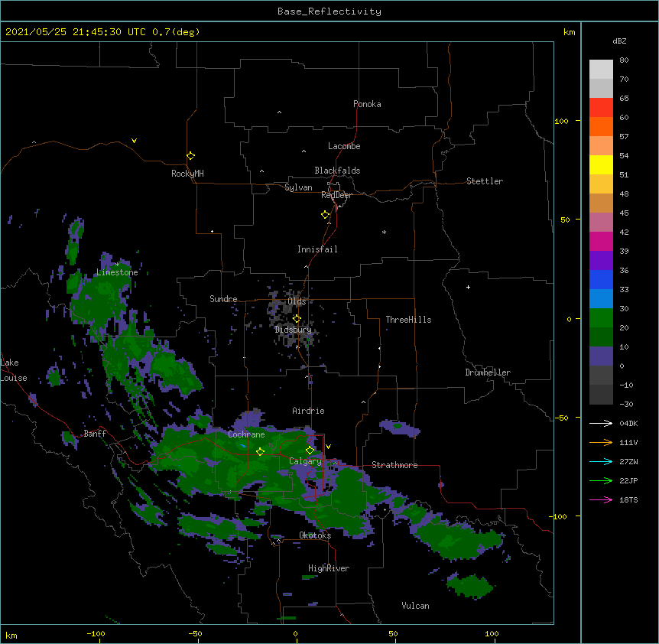659x644 pixels.
Task: Click the Stettler city label
Action: point(485,181)
